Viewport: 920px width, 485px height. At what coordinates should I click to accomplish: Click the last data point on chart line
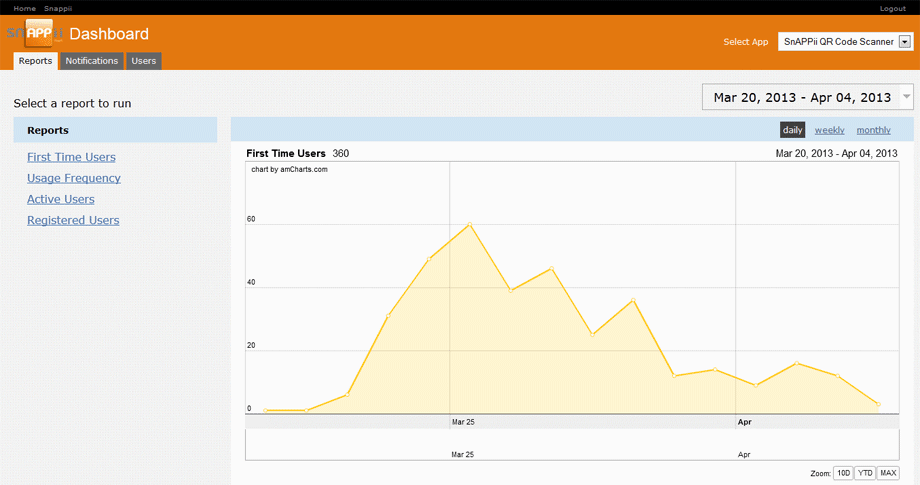pos(878,404)
